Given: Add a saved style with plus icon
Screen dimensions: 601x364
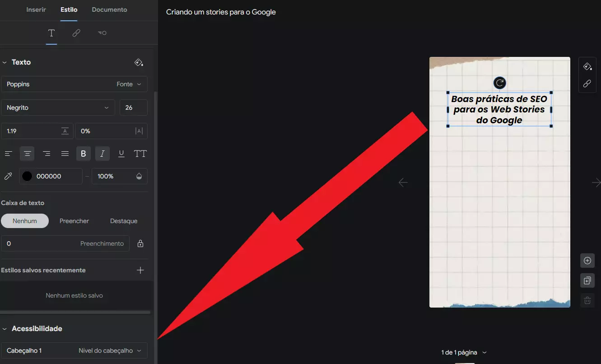Looking at the screenshot, I should [x=140, y=270].
